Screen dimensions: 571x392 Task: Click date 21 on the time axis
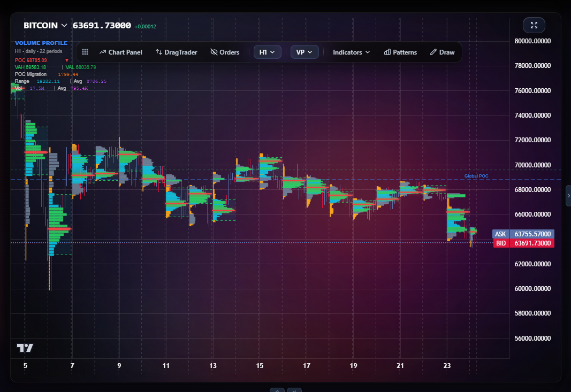400,366
